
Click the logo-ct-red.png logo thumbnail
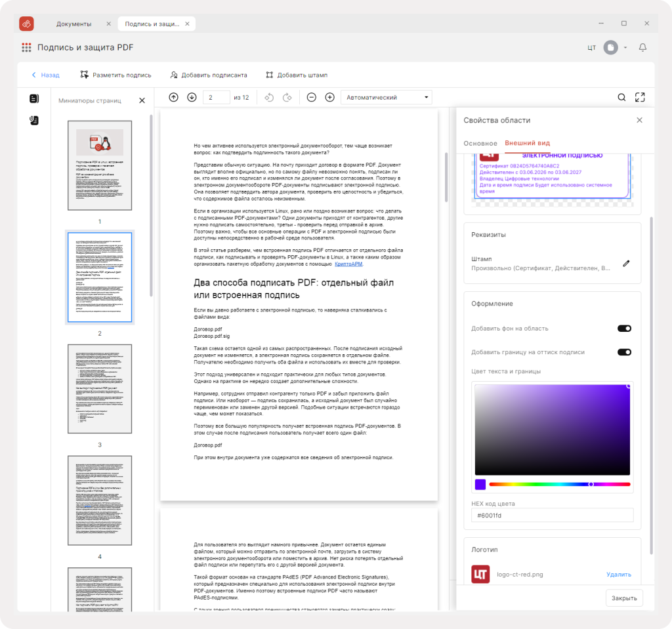pyautogui.click(x=480, y=574)
